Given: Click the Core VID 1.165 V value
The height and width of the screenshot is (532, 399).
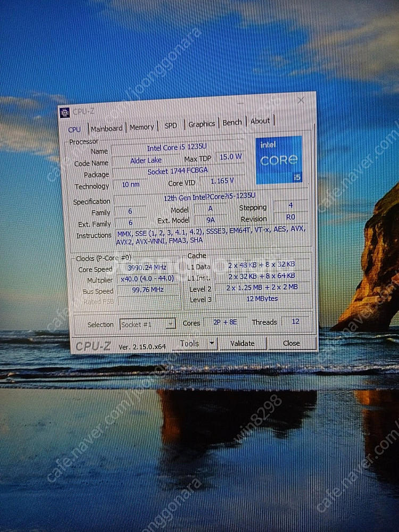Looking at the screenshot, I should pyautogui.click(x=222, y=181).
